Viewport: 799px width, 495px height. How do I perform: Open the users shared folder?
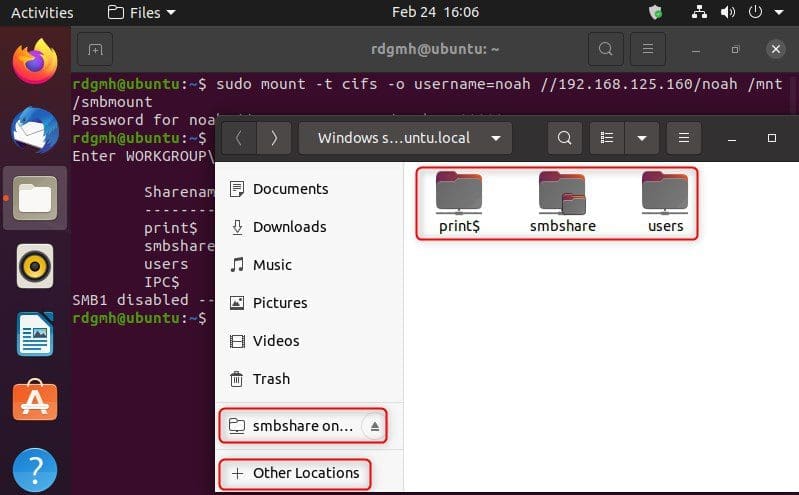tap(665, 201)
